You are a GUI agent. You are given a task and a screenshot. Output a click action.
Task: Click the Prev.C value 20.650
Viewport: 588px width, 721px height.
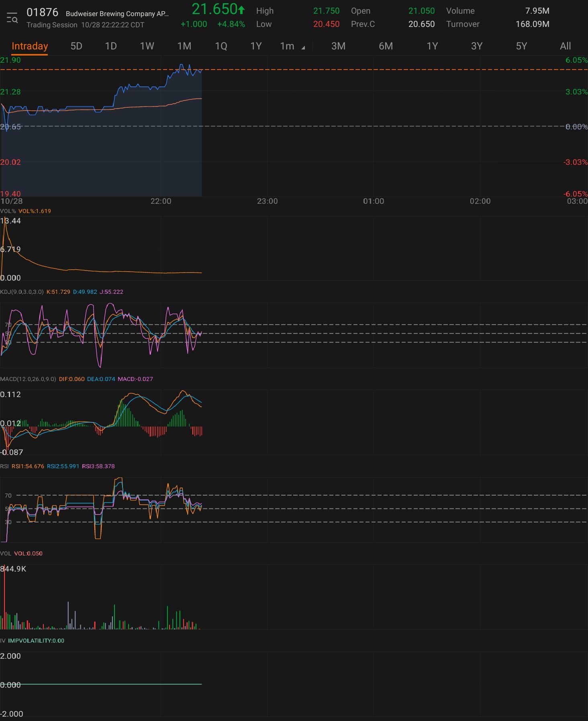click(x=421, y=24)
